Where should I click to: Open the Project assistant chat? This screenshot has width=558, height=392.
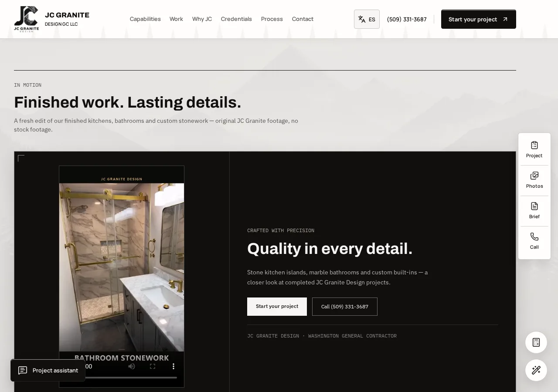48,370
